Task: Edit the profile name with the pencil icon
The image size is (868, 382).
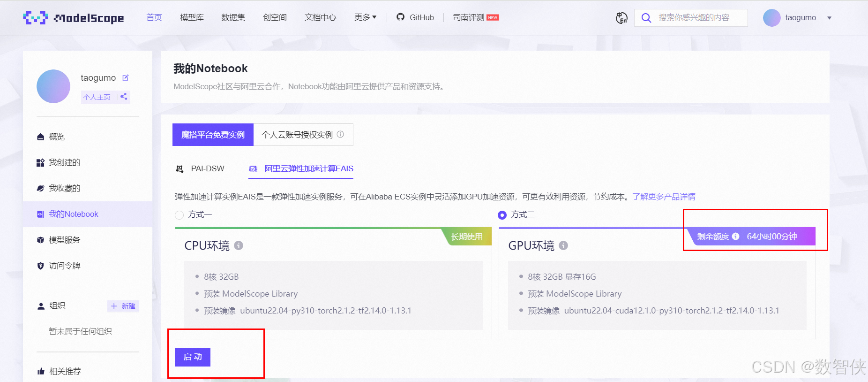Action: (x=126, y=78)
